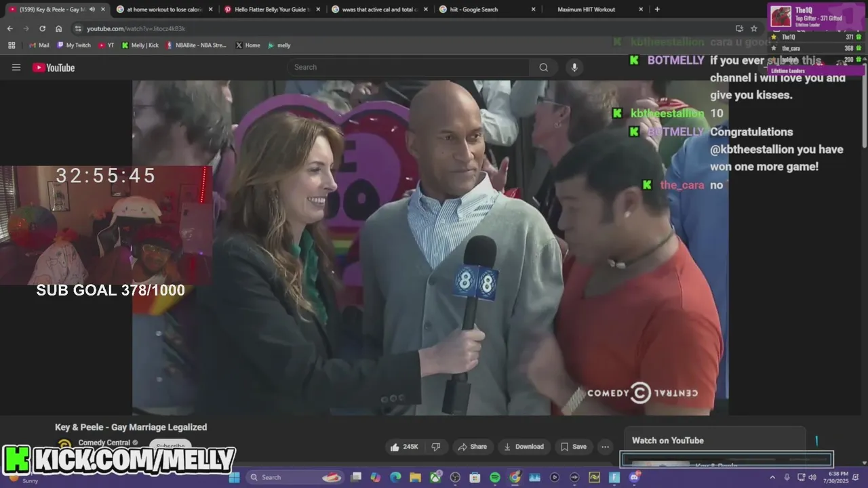
Task: Close the 'hiit - Google Search' tab
Action: coord(533,9)
